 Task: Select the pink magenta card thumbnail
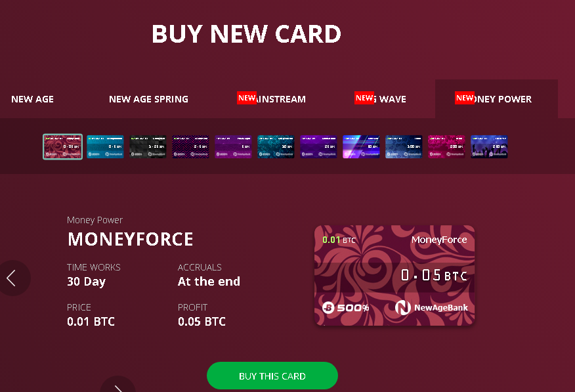click(x=446, y=146)
